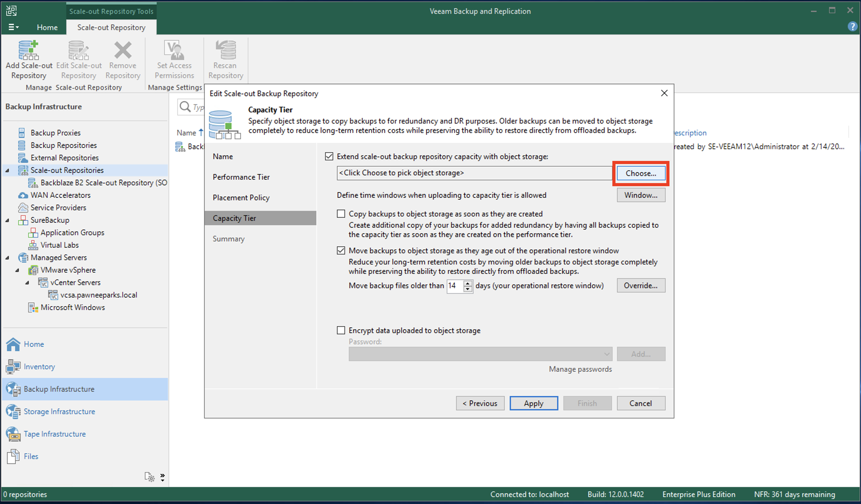This screenshot has width=861, height=504.
Task: Select Virtual Labs in the tree
Action: coord(60,245)
